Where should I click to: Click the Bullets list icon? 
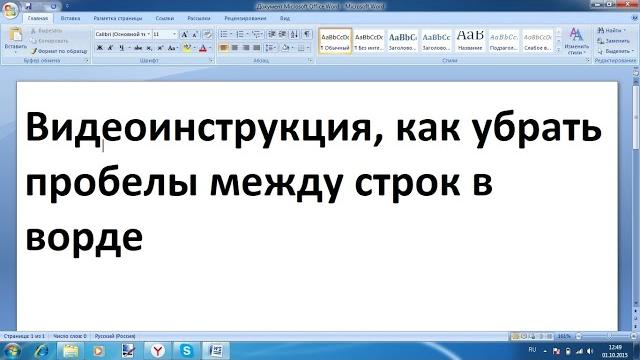224,34
